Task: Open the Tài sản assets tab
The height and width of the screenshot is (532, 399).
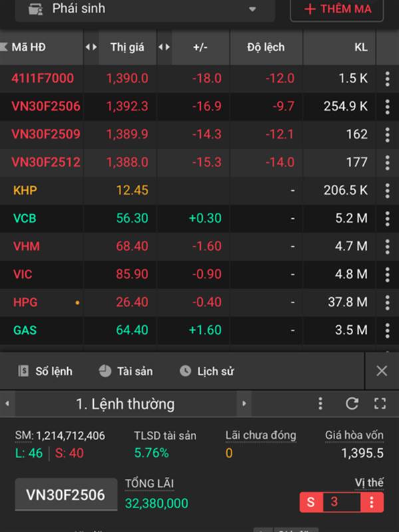Action: click(x=126, y=371)
